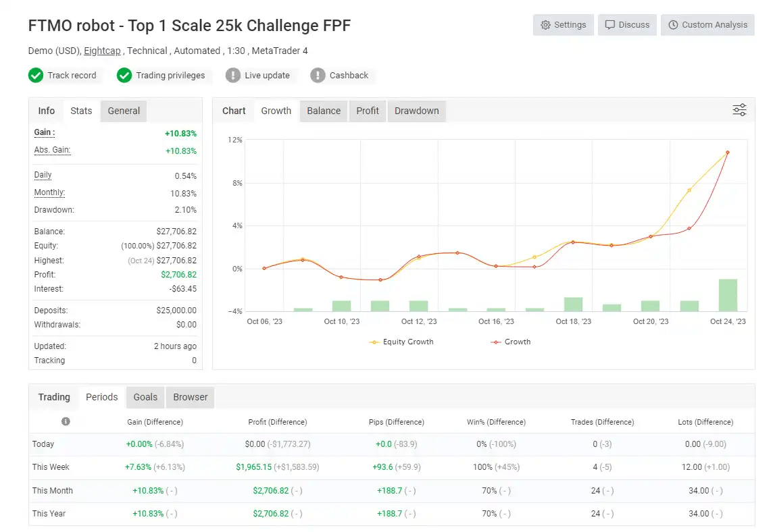Screen dimensions: 773x532
Task: Open the Periods tab
Action: (x=102, y=397)
